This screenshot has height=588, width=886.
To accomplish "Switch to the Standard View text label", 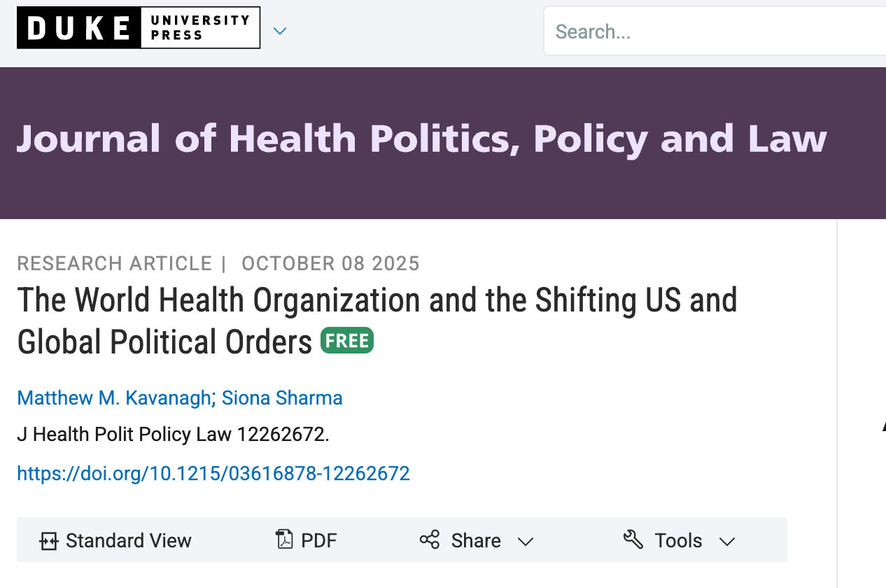I will click(x=129, y=541).
